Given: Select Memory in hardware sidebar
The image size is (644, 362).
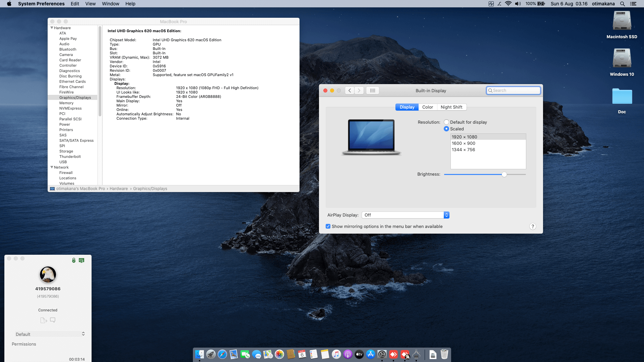Looking at the screenshot, I should [66, 103].
